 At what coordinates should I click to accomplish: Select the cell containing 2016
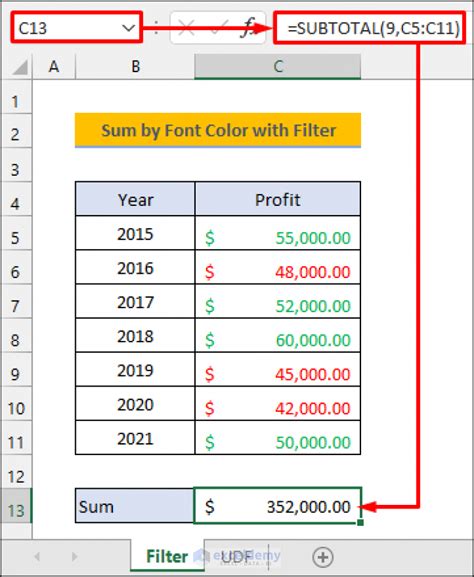click(135, 268)
